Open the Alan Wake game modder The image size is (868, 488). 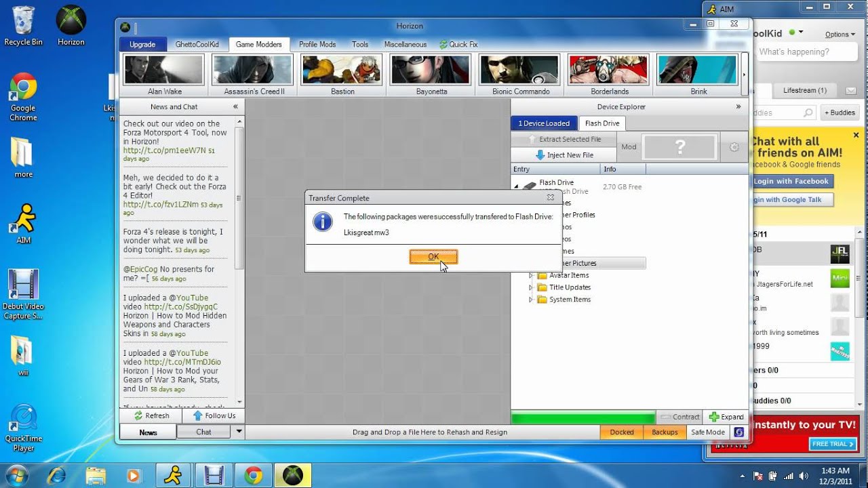coord(165,75)
